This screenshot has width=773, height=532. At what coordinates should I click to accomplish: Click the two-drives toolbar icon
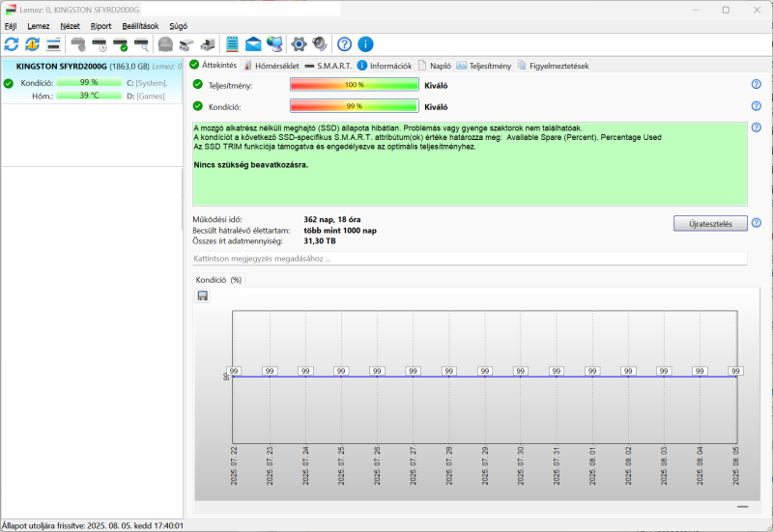[x=186, y=44]
